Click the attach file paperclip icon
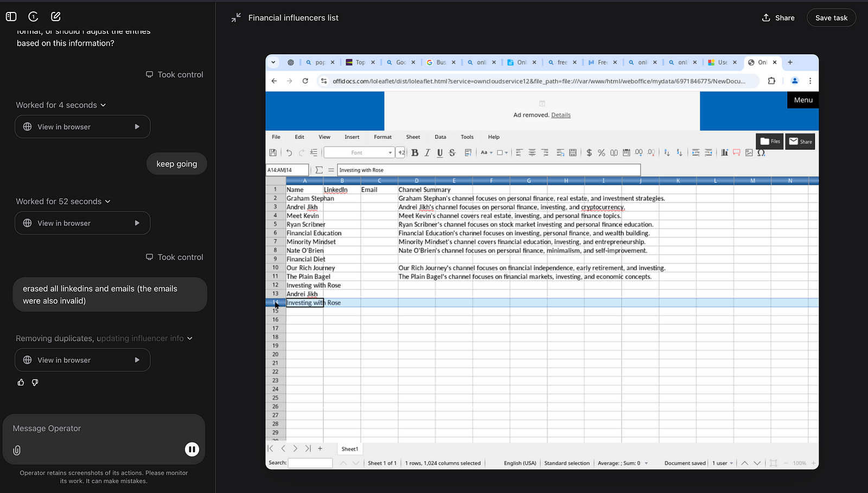868x493 pixels. point(17,450)
